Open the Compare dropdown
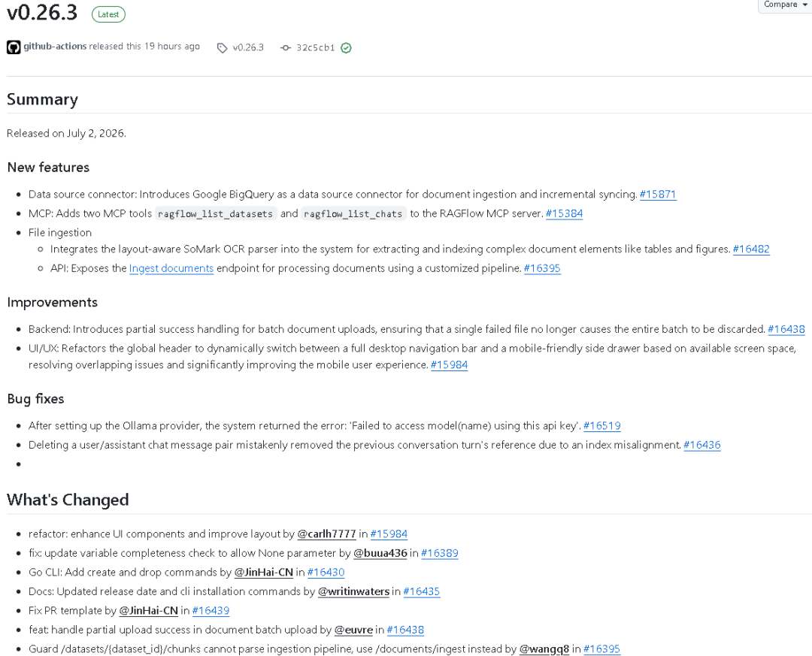The height and width of the screenshot is (656, 812). (x=785, y=5)
